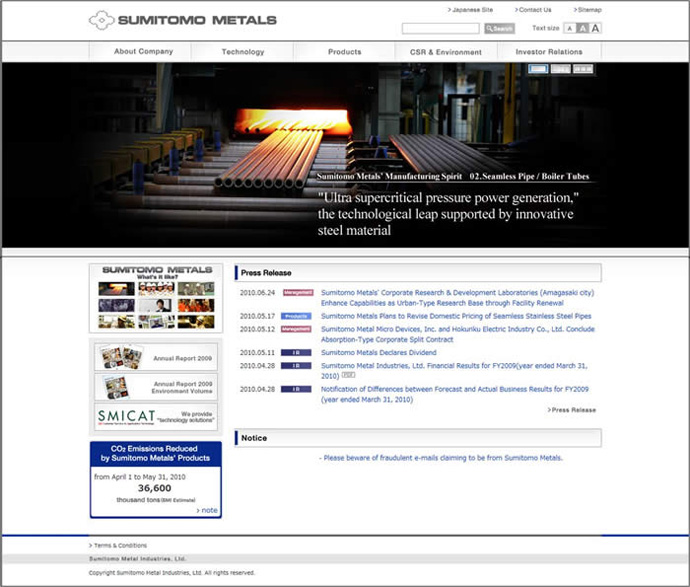Click the date 2010.05.11
Image resolution: width=690 pixels, height=587 pixels.
click(x=257, y=352)
